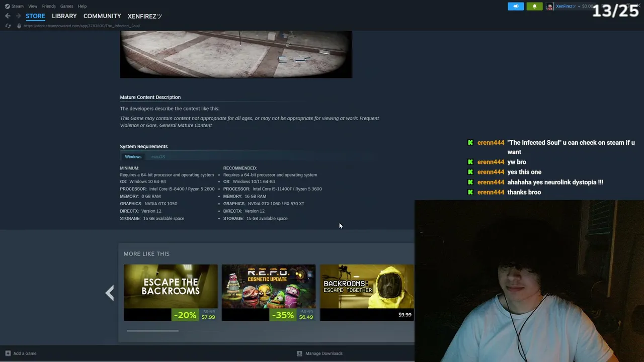Open the Help menu

click(x=82, y=6)
